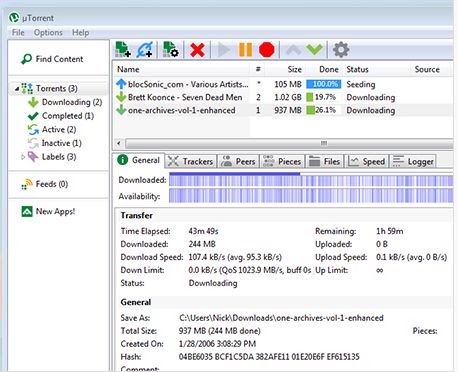Click the 19.7% progress bar
The width and height of the screenshot is (458, 372).
tap(324, 97)
